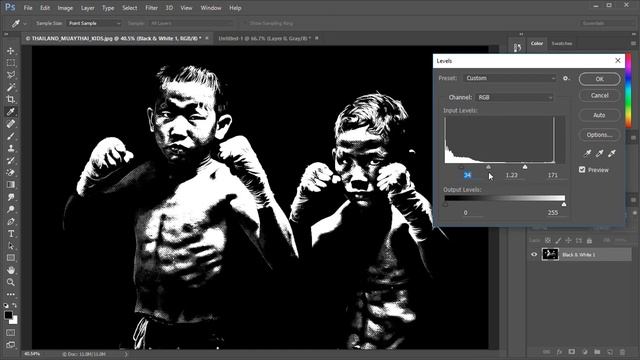Create a new layer group

pos(597,351)
